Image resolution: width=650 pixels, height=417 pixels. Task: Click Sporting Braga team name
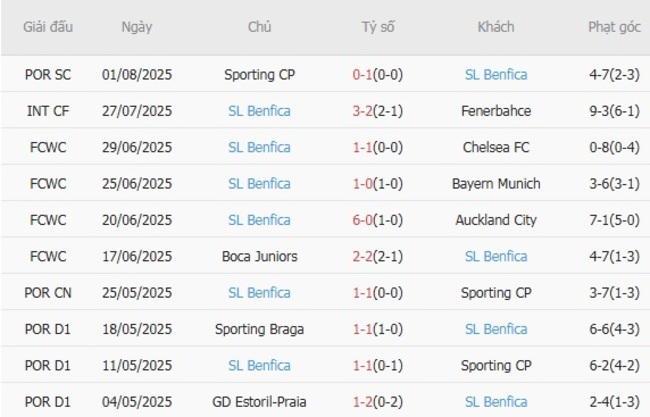click(x=260, y=329)
